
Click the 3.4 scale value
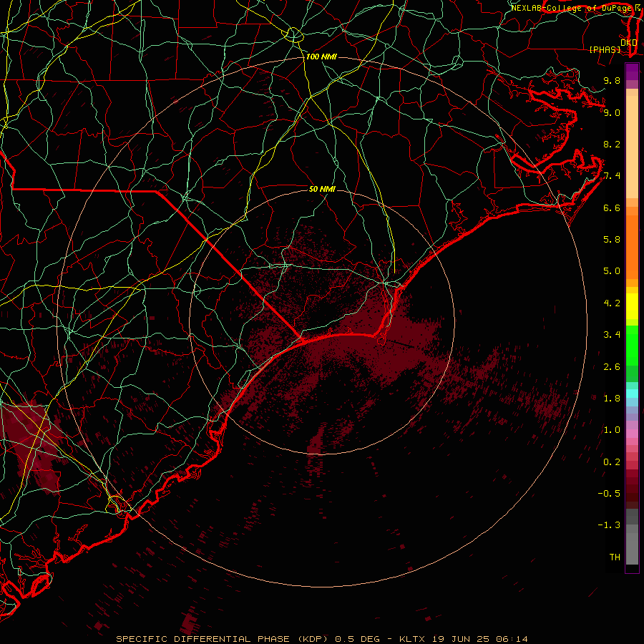612,335
